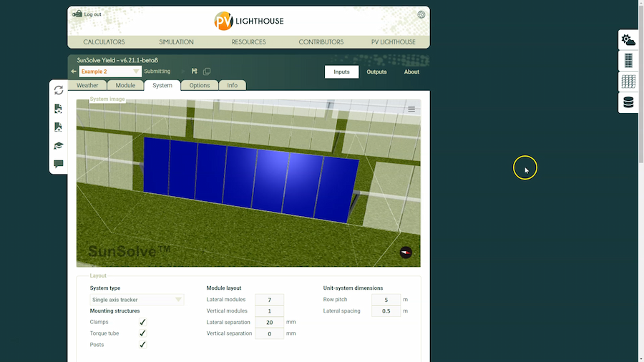
Task: Click the Inputs button
Action: 341,72
